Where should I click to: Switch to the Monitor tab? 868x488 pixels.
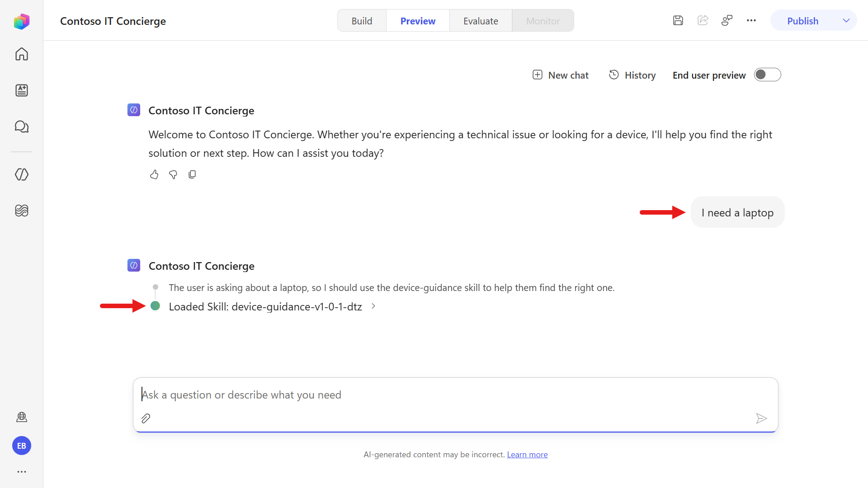point(543,21)
